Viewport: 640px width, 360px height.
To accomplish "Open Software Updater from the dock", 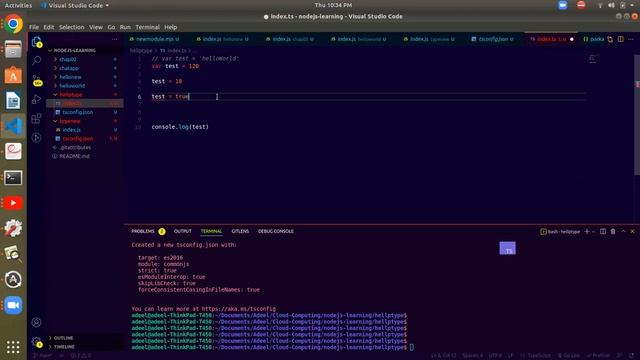I will [13, 280].
